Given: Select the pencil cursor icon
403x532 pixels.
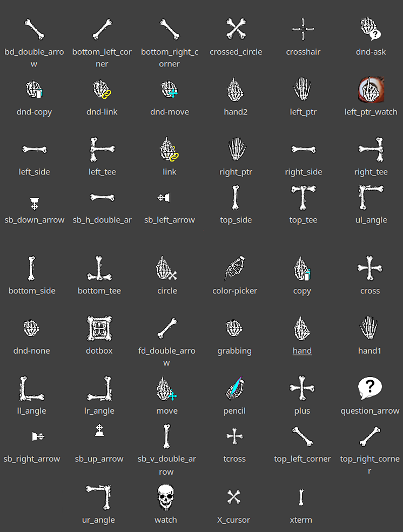Looking at the screenshot, I should point(235,388).
